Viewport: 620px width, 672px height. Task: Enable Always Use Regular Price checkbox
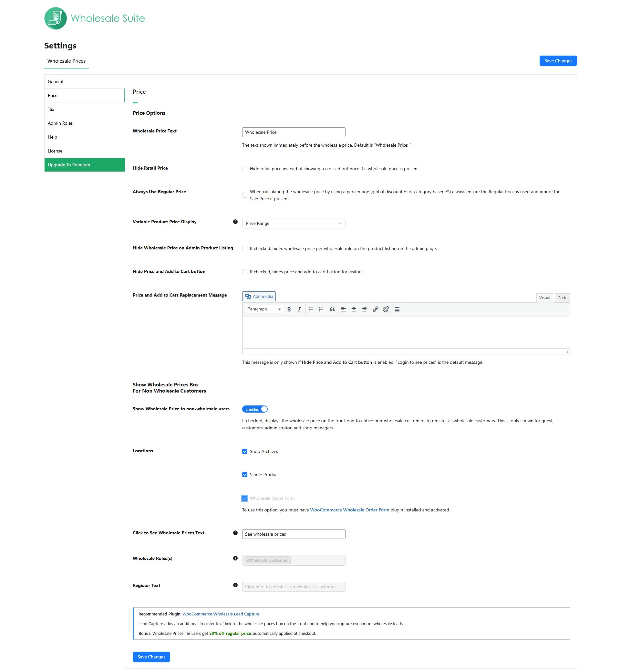(x=244, y=195)
